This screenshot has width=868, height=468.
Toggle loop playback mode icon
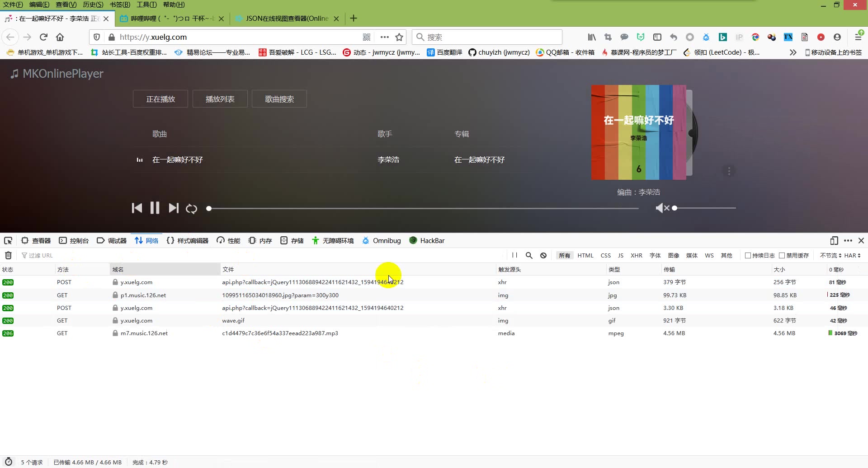191,208
